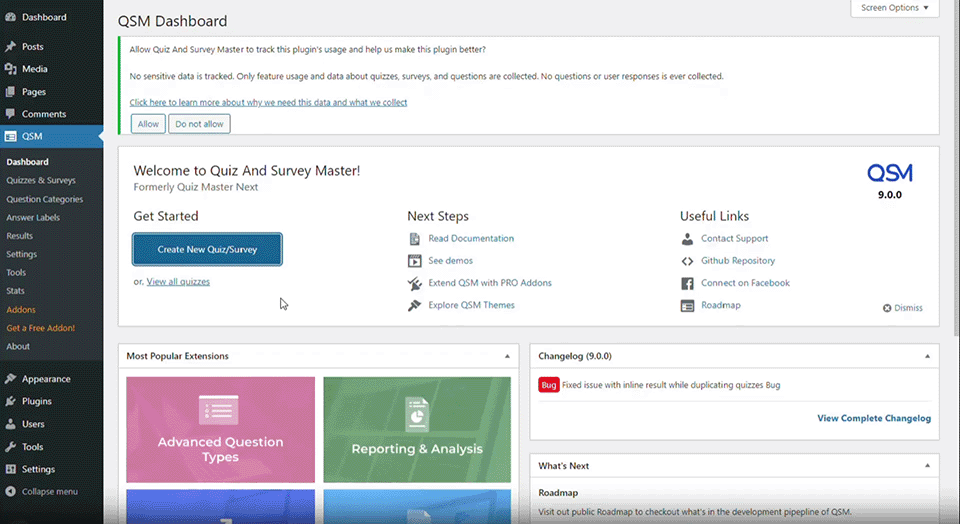The image size is (960, 524).
Task: Open Results submenu item
Action: (x=20, y=236)
